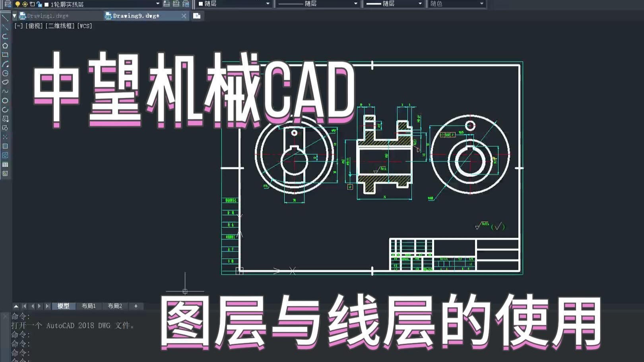Jump to the last layout tab
This screenshot has height=362, width=644.
(47, 306)
